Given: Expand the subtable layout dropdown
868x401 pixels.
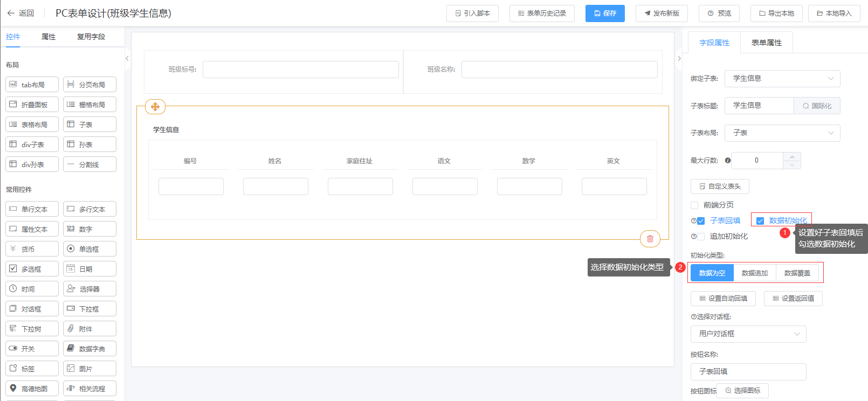Looking at the screenshot, I should [x=782, y=133].
